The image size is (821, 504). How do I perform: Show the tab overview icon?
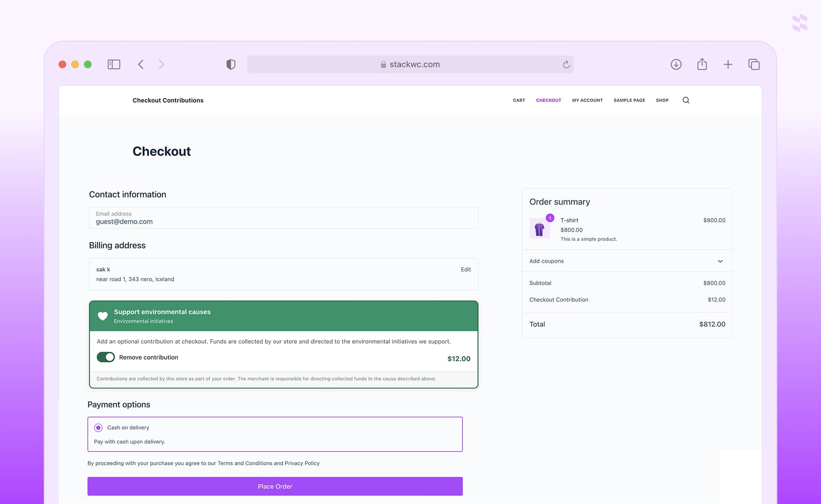click(754, 65)
